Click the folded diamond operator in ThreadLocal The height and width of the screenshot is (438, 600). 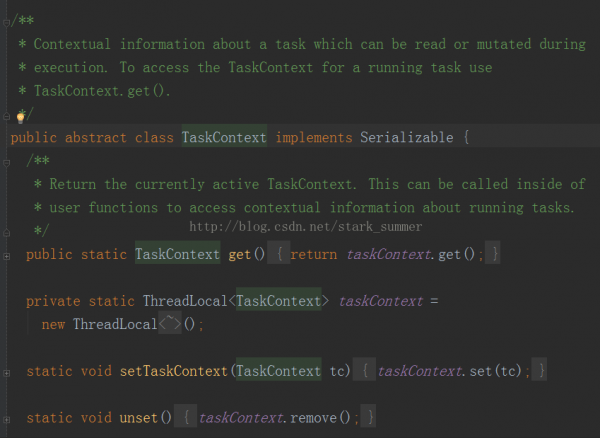coord(170,324)
